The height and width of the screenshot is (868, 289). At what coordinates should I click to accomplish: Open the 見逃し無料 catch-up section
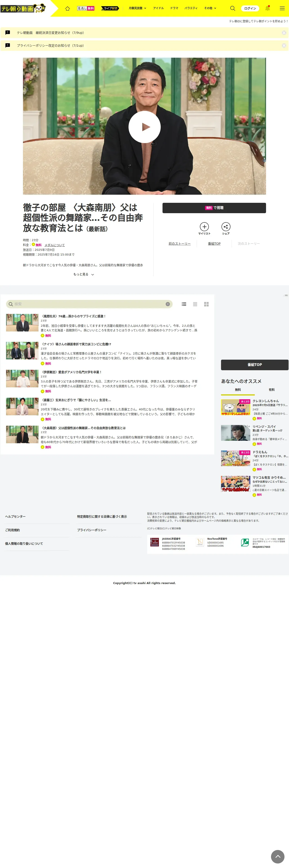click(86, 8)
